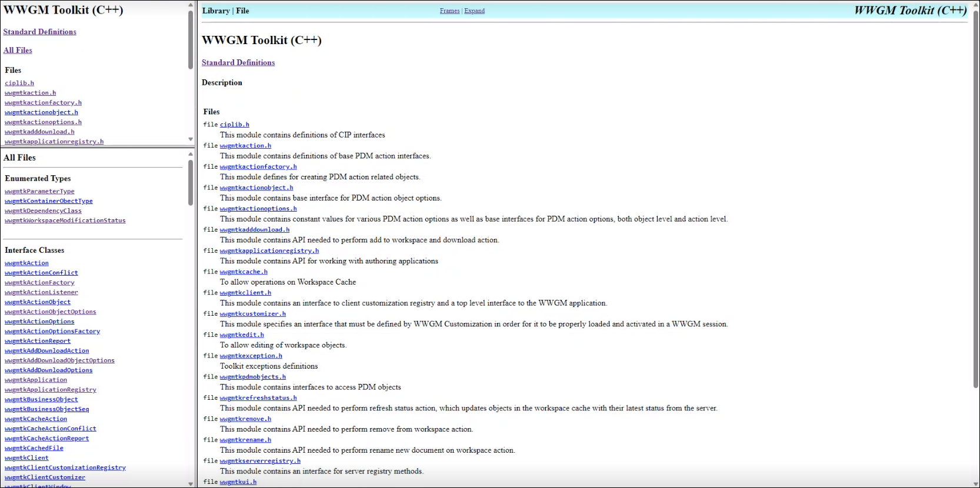
Task: Open the wwgmtkedit.h file link
Action: [x=242, y=335]
